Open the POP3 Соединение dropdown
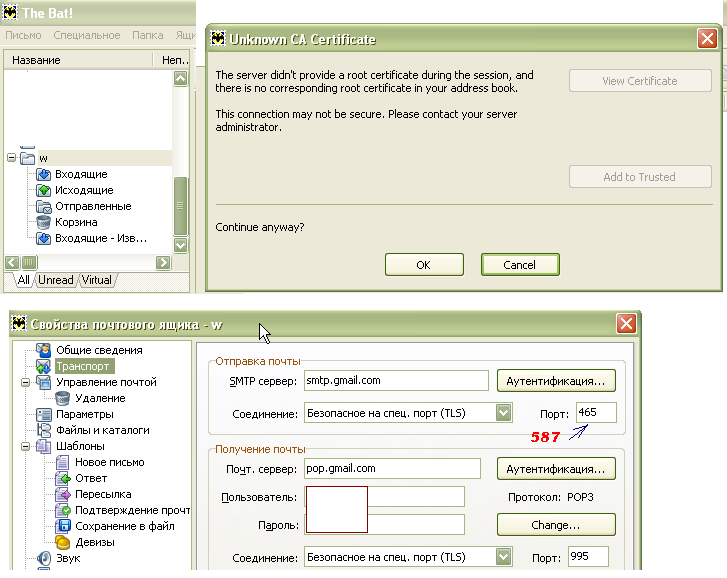This screenshot has width=727, height=578. (x=504, y=557)
